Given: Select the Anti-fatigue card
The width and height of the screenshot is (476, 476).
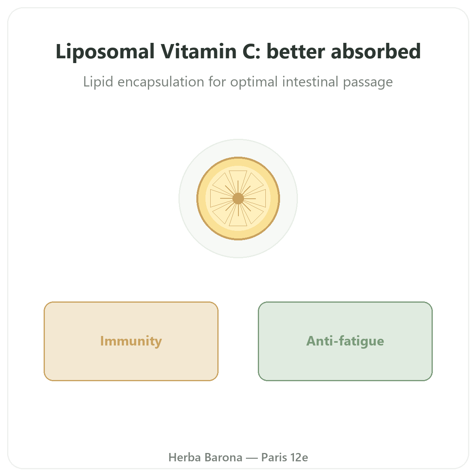Looking at the screenshot, I should point(345,341).
